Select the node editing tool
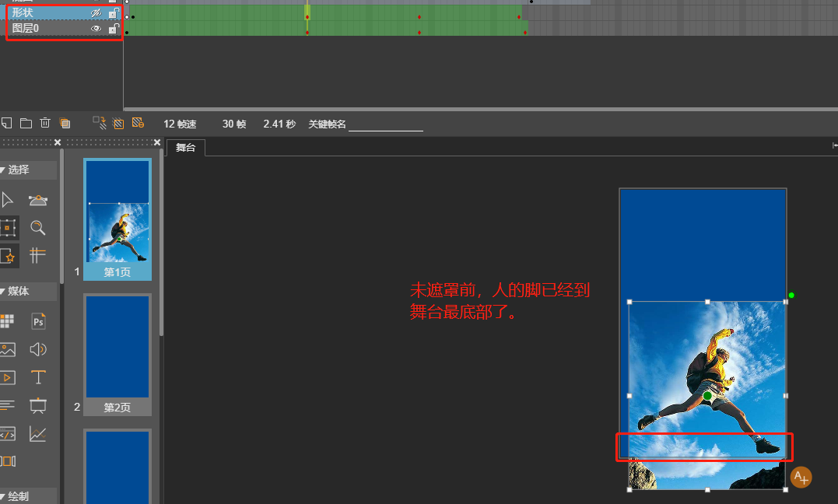Viewport: 838px width, 504px height. tap(37, 200)
